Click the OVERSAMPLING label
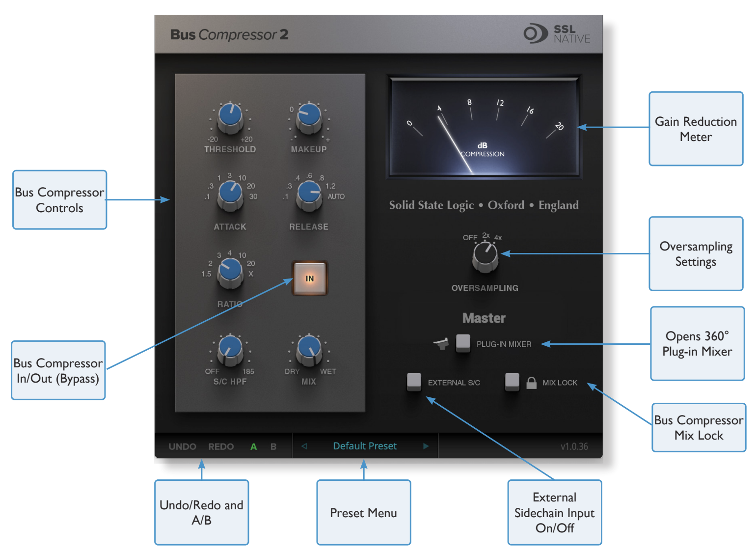The height and width of the screenshot is (555, 756). pos(485,288)
